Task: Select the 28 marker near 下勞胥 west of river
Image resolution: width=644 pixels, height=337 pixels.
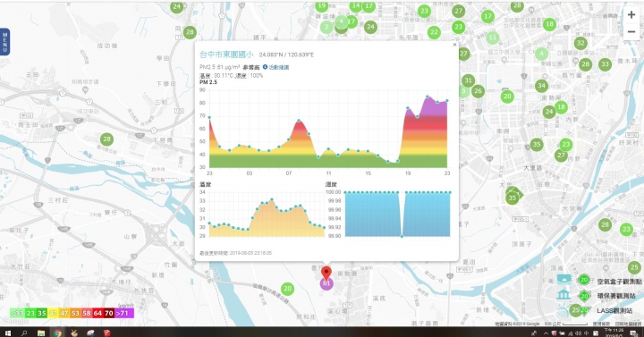Action: pyautogui.click(x=106, y=139)
